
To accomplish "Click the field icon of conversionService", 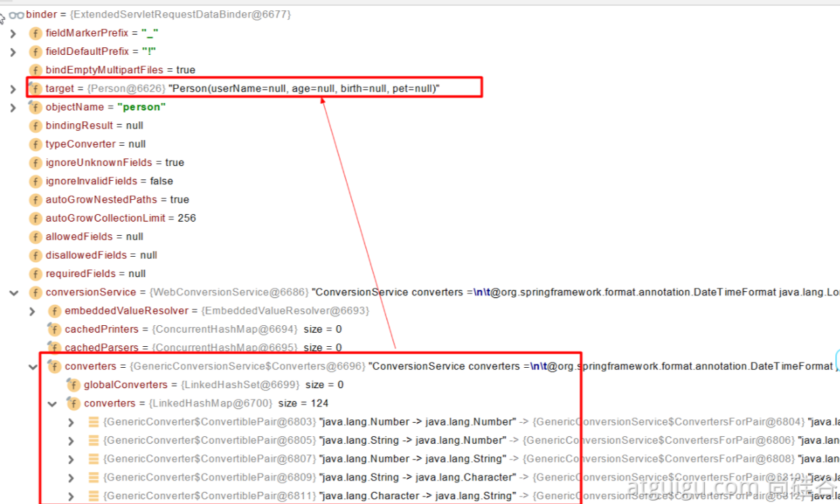I will pos(35,293).
